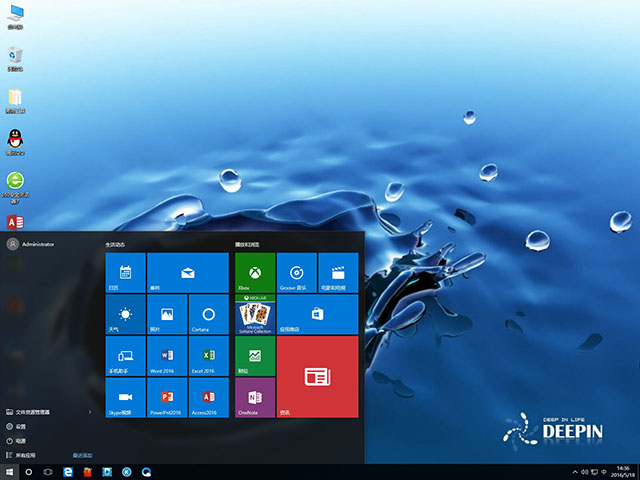Viewport: 640px width, 480px height.
Task: Launch Word 2016 from Start tiles
Action: coord(167,355)
